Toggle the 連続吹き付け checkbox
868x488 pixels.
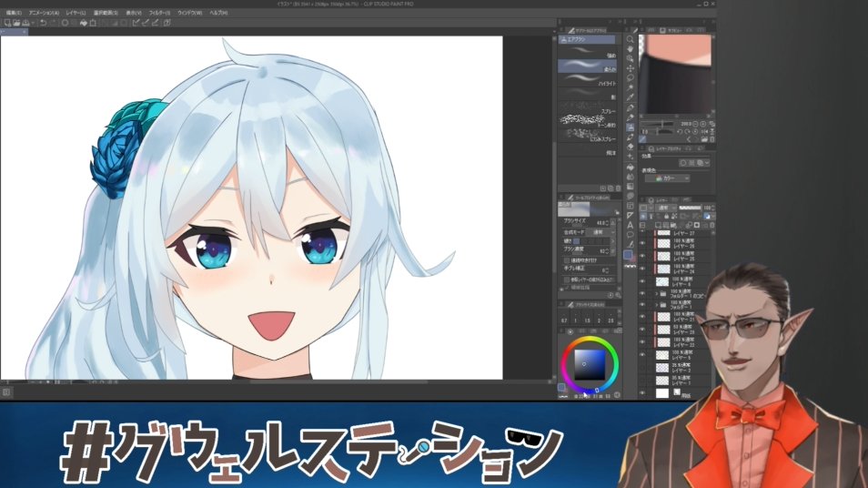[x=567, y=259]
